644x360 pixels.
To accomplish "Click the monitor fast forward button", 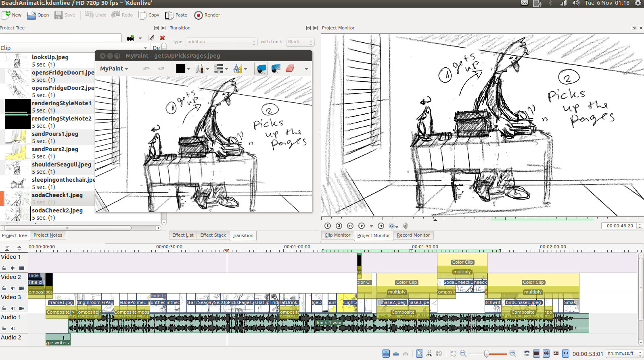I will [x=381, y=226].
